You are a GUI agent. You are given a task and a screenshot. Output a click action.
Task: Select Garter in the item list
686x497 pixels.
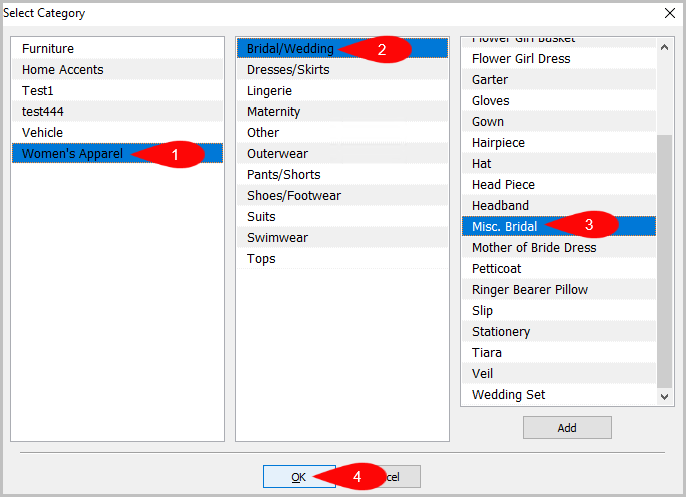point(559,79)
